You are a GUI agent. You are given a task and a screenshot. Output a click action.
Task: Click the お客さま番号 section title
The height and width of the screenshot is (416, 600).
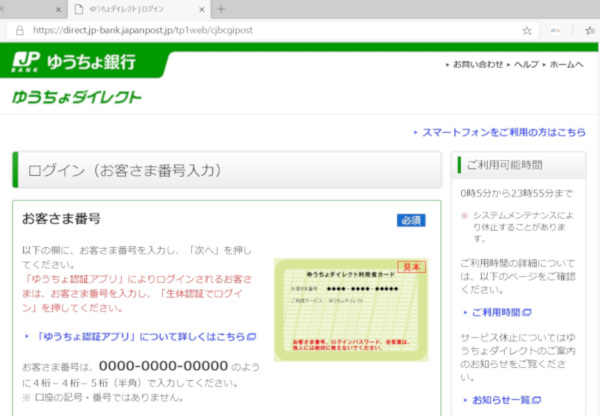(61, 219)
